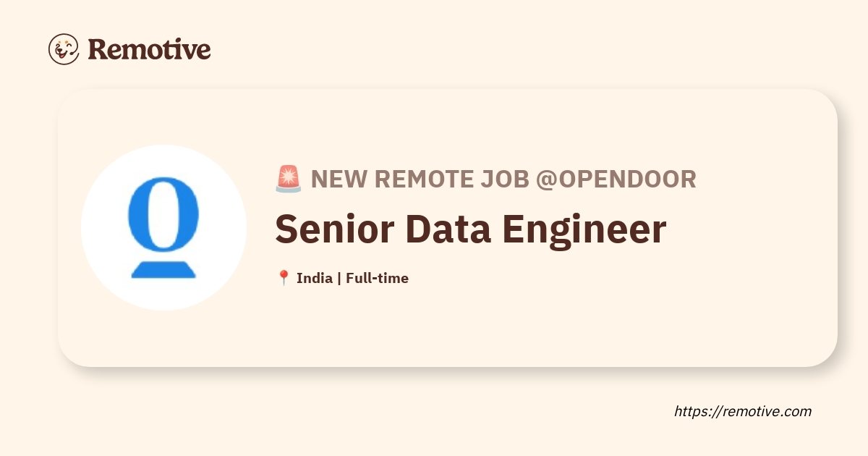Click the pipe separator between India and Full-time
Image resolution: width=868 pixels, height=456 pixels.
click(x=339, y=278)
